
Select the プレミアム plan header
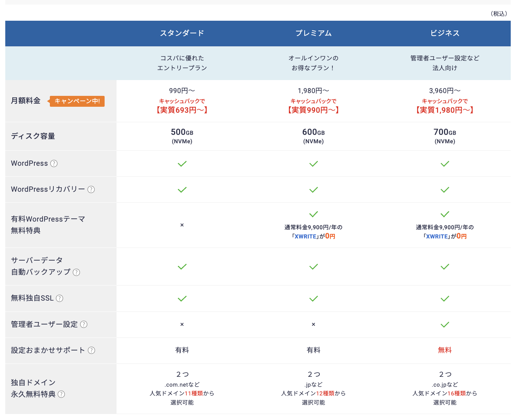pos(313,33)
